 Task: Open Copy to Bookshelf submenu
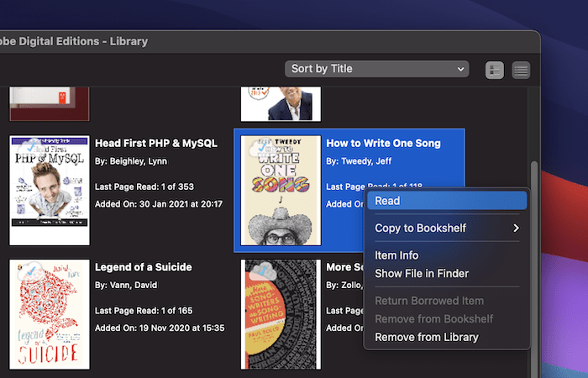(447, 228)
